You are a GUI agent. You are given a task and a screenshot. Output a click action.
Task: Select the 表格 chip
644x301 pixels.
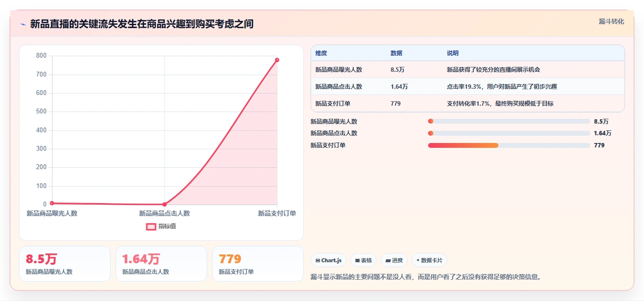click(363, 260)
